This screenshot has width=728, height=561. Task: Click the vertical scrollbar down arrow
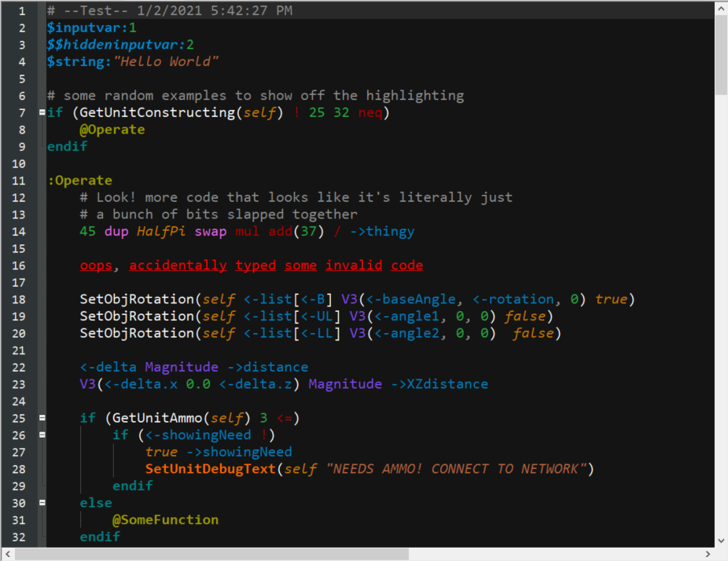721,541
